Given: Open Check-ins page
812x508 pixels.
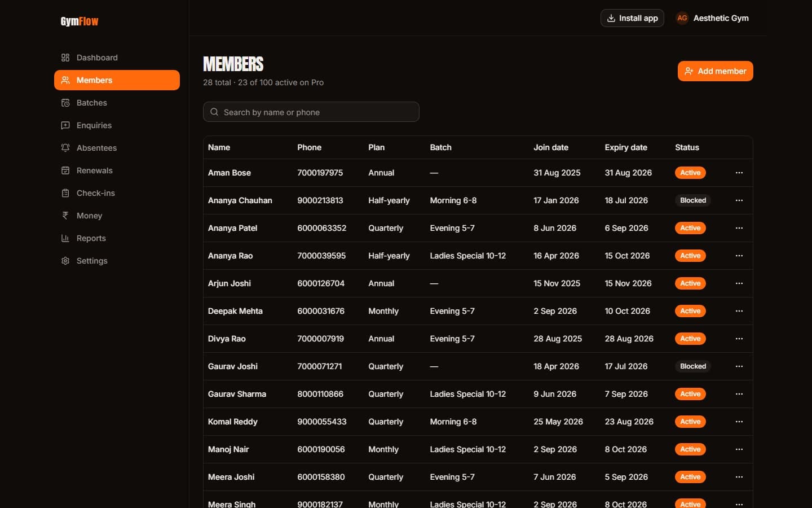Looking at the screenshot, I should click(117, 193).
